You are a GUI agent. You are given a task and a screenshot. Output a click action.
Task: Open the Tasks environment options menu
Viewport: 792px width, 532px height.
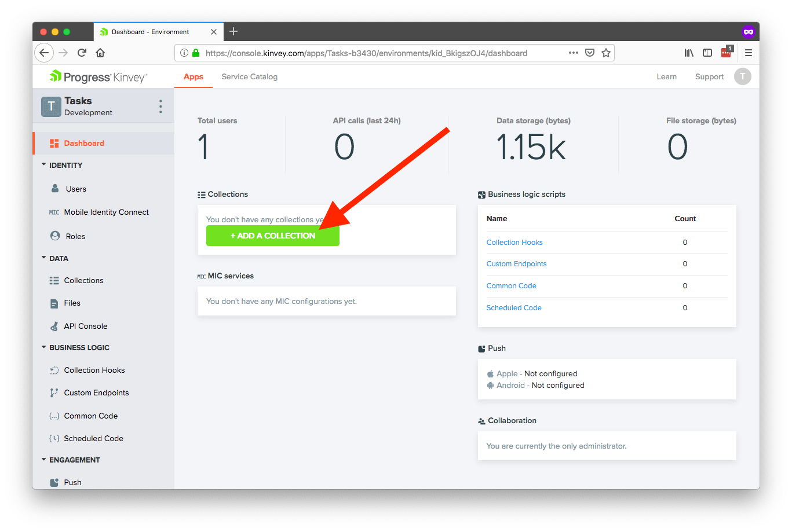tap(160, 107)
